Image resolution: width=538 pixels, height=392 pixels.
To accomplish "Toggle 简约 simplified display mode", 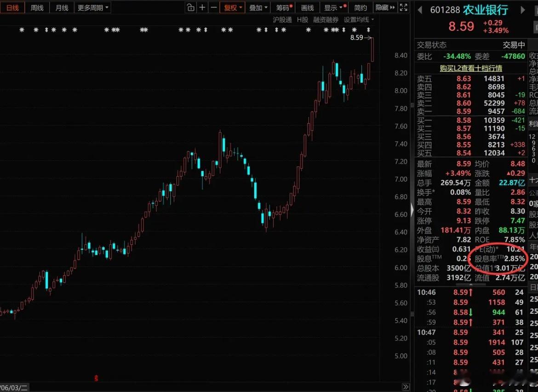I will tap(360, 7).
